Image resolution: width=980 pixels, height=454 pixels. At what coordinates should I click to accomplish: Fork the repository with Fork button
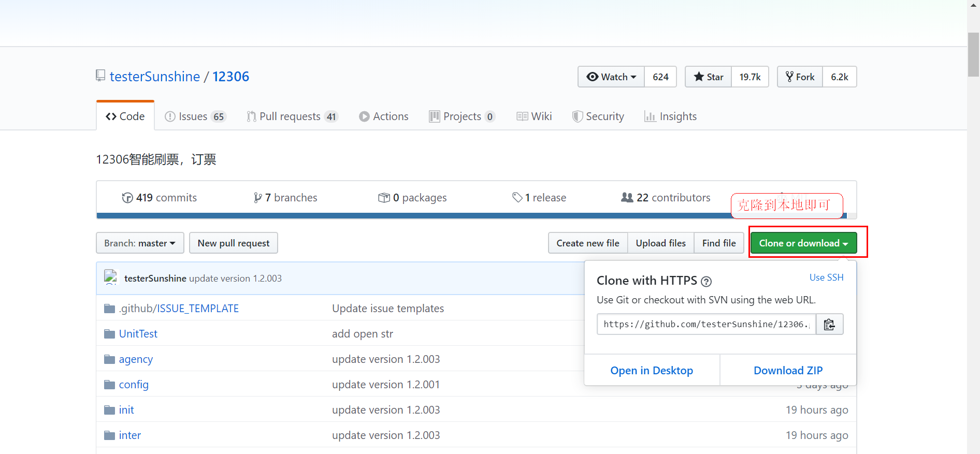tap(800, 77)
